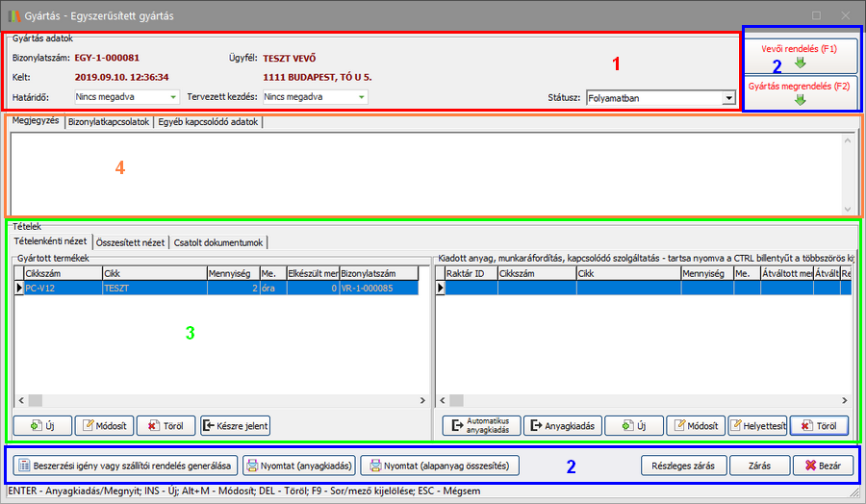This screenshot has height=504, width=866.
Task: Click Módosít for manufactured products
Action: pos(104,425)
